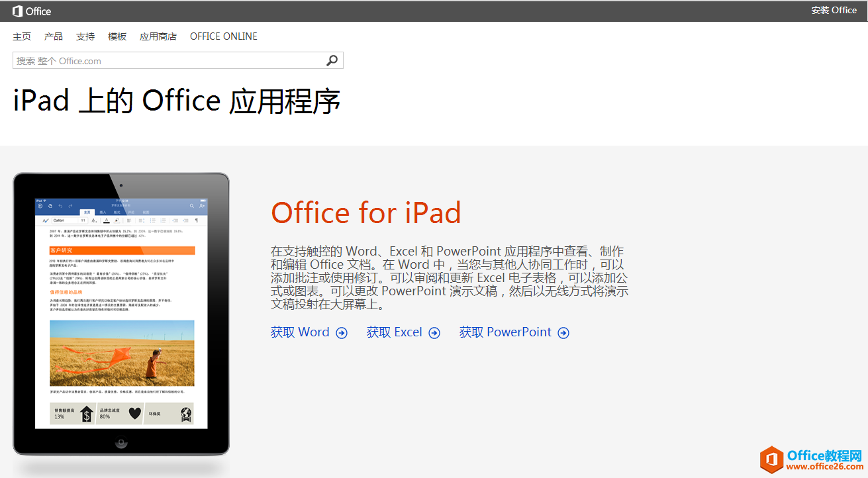Click the kite photo in the iPad document

122,353
